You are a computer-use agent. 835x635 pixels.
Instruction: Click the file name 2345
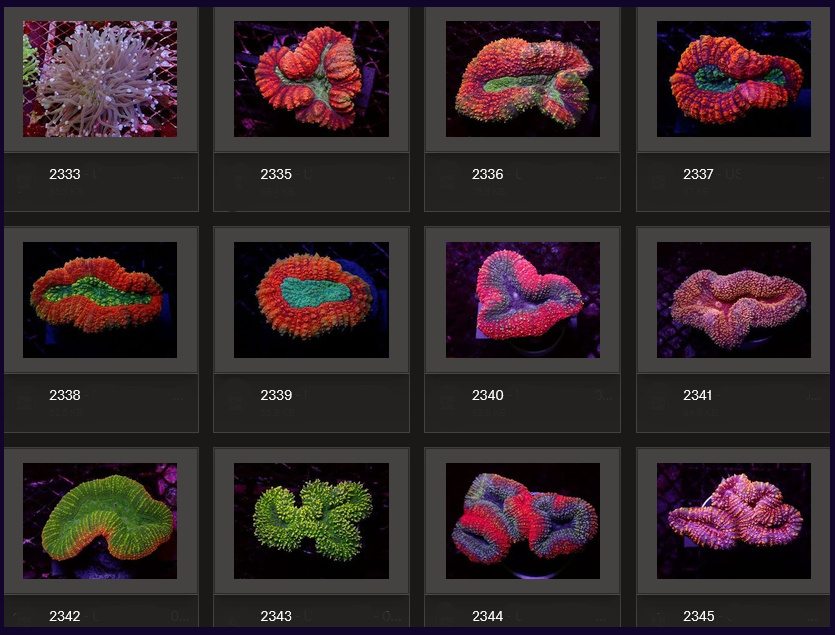[699, 616]
